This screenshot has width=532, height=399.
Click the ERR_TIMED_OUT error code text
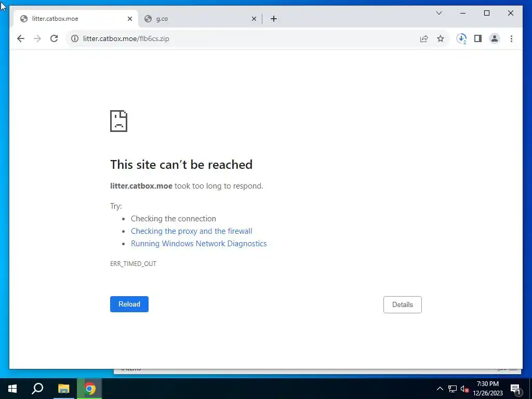pyautogui.click(x=133, y=263)
